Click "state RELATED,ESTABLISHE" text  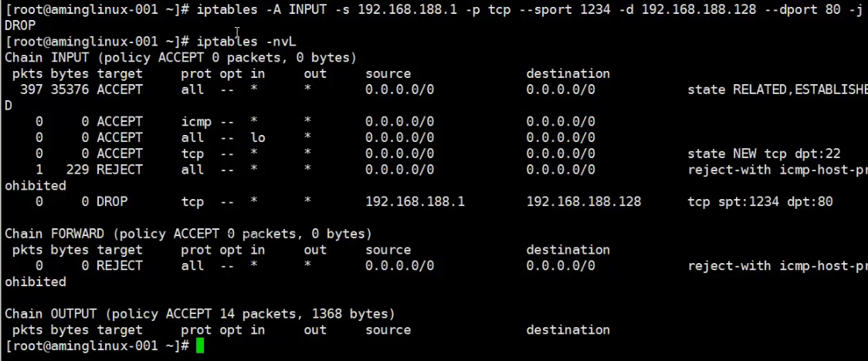tap(777, 89)
